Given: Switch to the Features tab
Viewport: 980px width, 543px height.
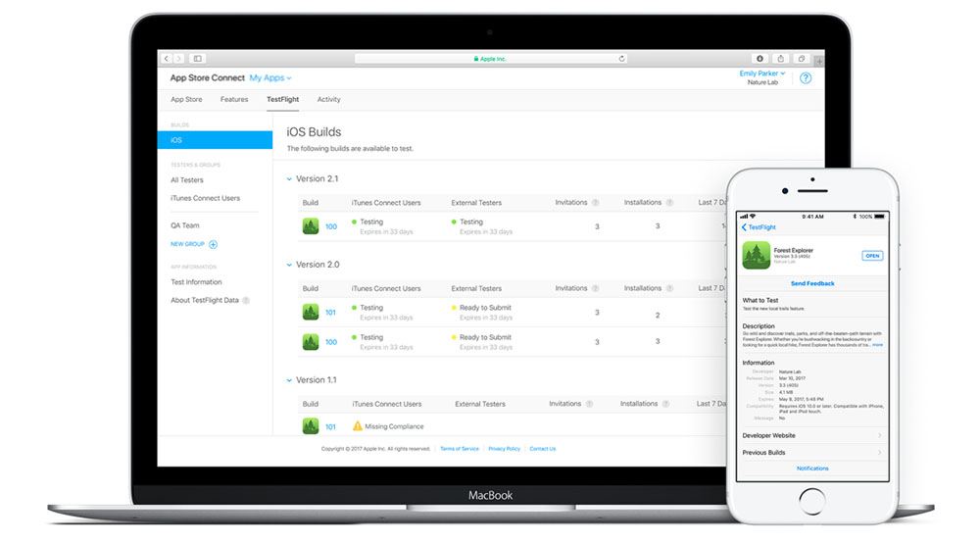Looking at the screenshot, I should (x=234, y=99).
